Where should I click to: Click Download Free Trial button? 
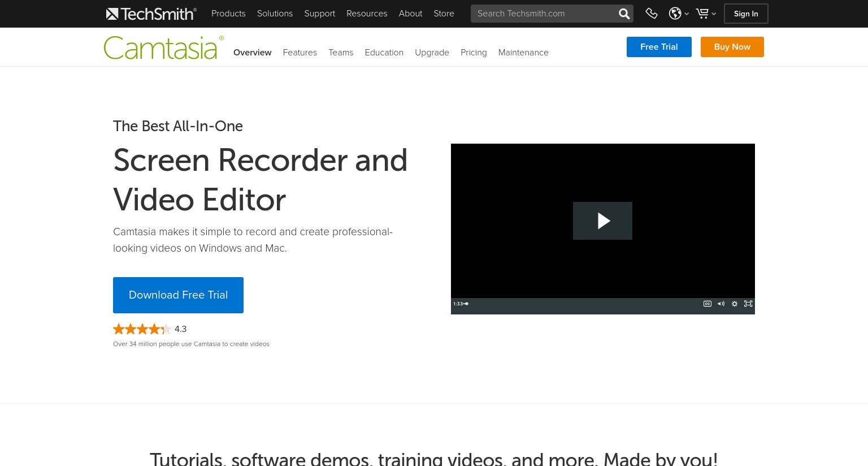178,295
